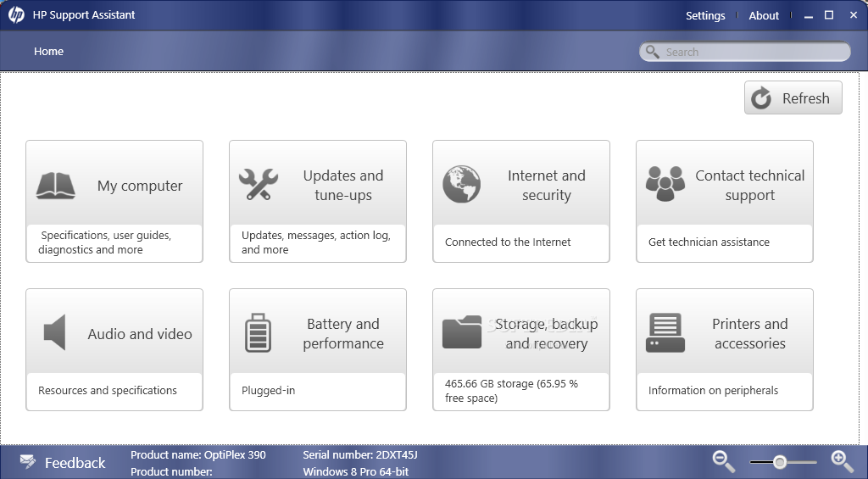Screen dimensions: 868x479
Task: Click the Refresh button label
Action: pos(806,98)
